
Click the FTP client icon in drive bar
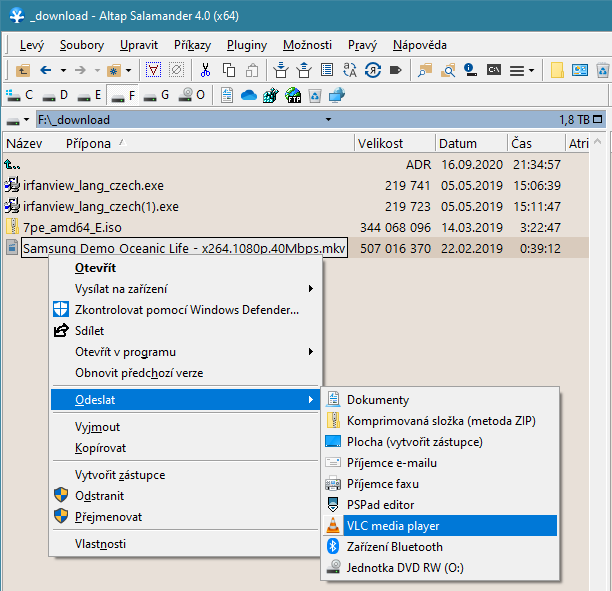(293, 95)
